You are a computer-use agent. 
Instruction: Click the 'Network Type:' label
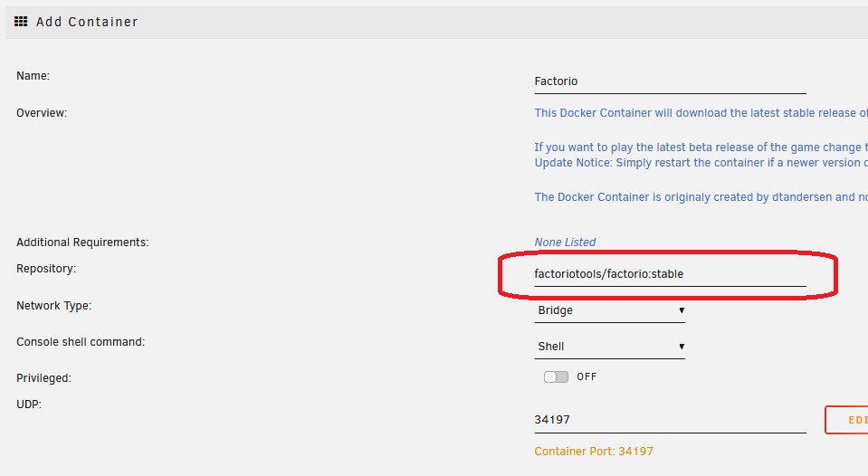tap(53, 306)
